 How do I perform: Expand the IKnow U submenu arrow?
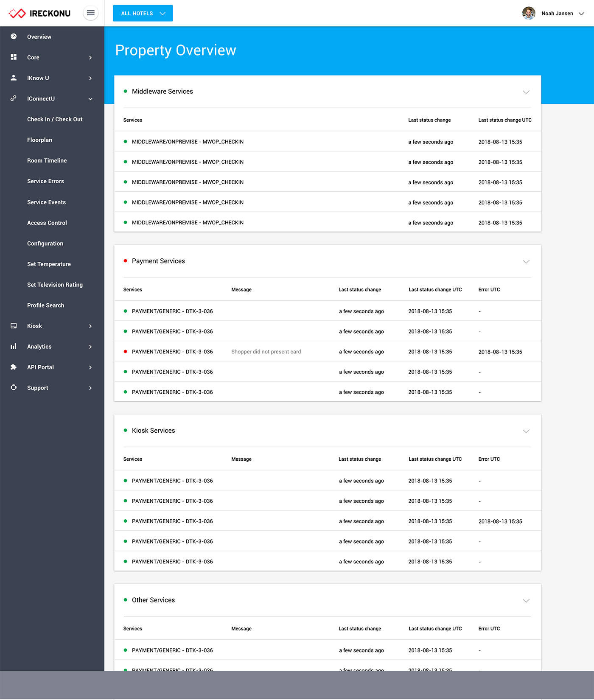tap(90, 78)
